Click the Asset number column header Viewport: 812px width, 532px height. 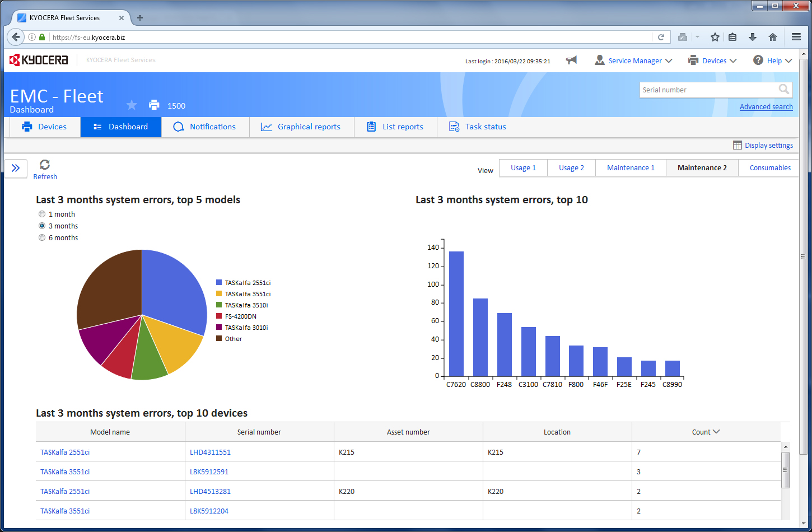[x=408, y=432]
